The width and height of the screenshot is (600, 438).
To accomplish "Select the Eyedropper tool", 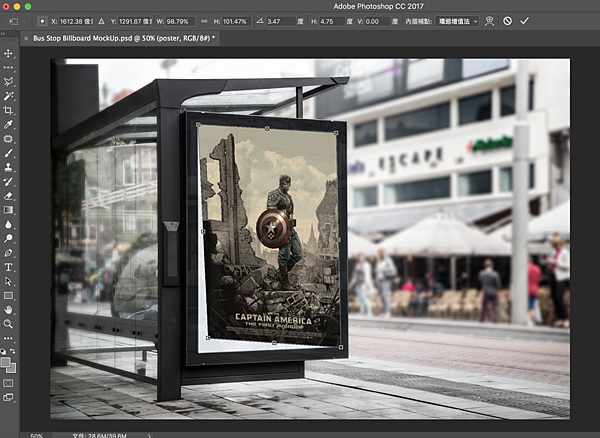I will click(9, 124).
